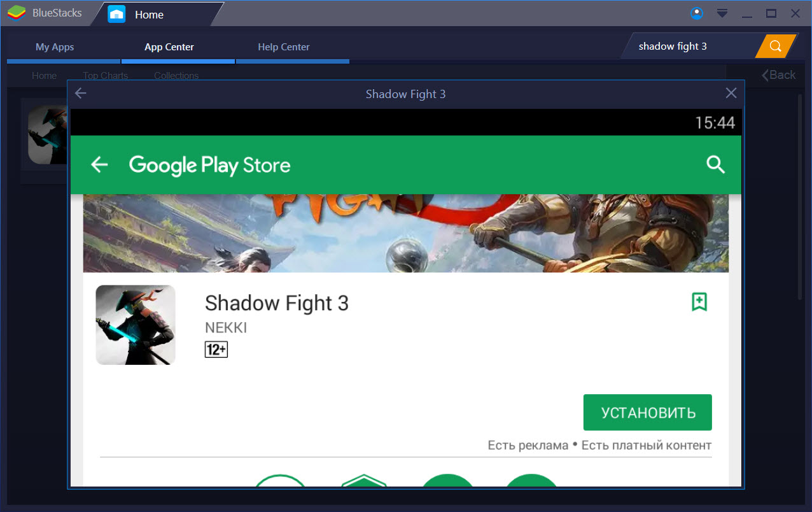The width and height of the screenshot is (812, 512).
Task: Click the search field containing shadow fight 3
Action: pos(690,46)
